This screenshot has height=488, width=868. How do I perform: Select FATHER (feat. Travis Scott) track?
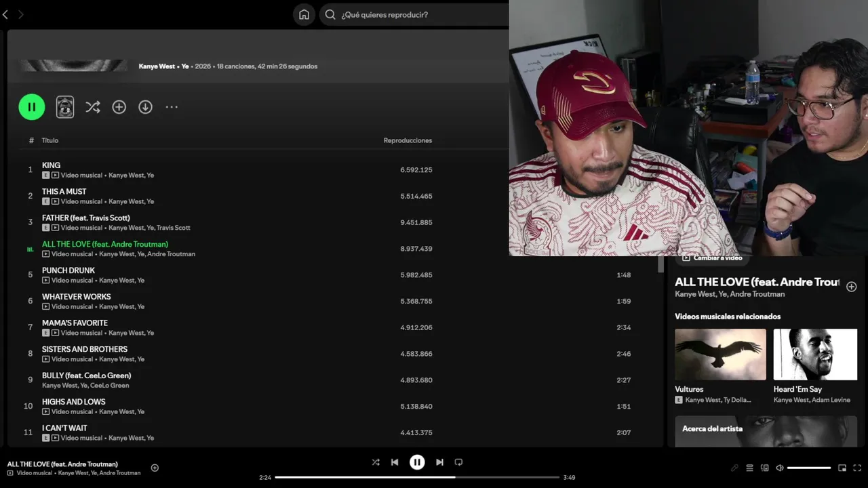click(85, 218)
